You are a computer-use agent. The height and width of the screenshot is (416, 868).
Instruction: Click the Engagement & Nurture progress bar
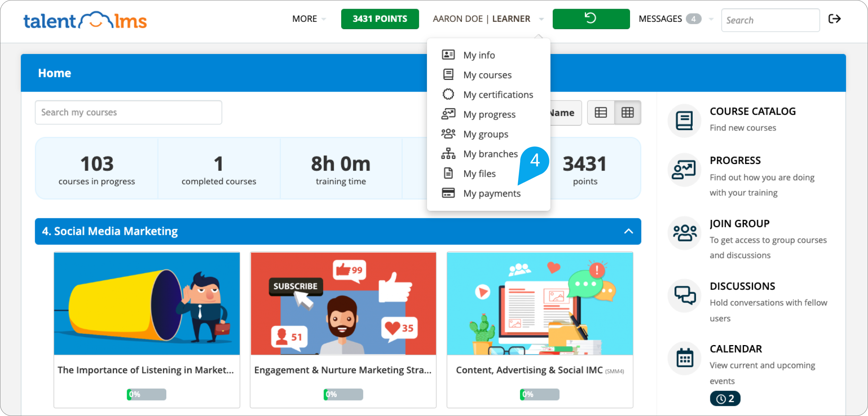coord(343,395)
